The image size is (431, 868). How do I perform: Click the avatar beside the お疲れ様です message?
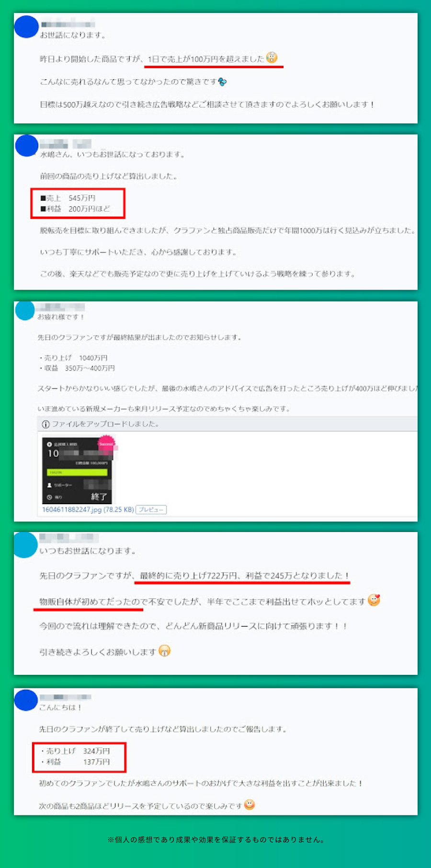(x=25, y=310)
